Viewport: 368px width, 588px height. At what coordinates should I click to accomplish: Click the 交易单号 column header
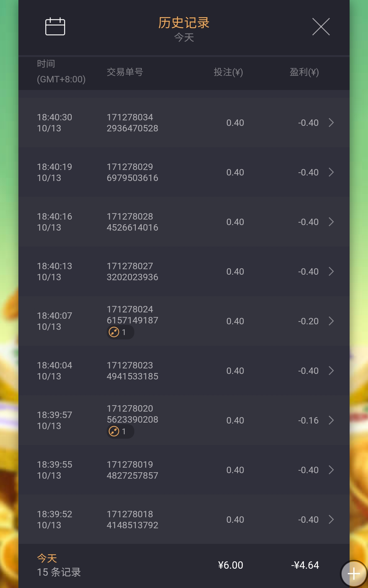coord(125,72)
